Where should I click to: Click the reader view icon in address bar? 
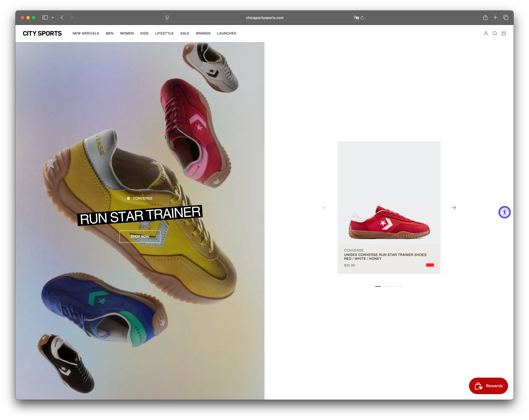click(167, 18)
